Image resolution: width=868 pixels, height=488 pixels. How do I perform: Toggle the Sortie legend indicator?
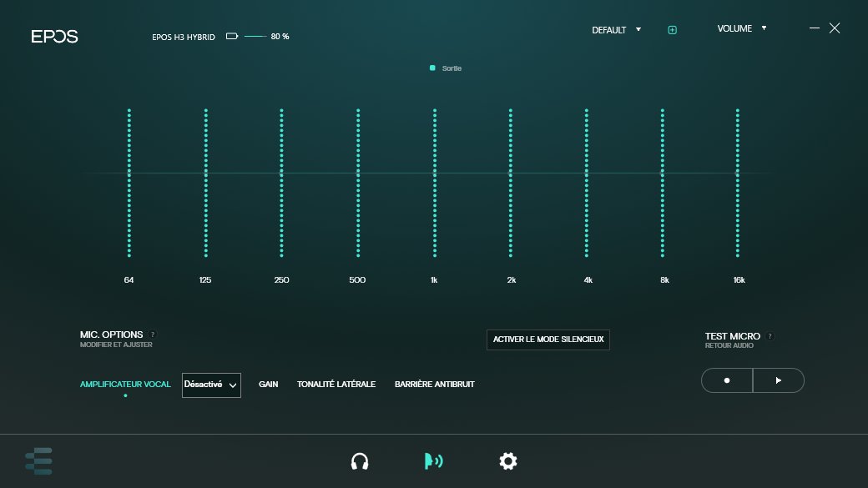point(432,68)
